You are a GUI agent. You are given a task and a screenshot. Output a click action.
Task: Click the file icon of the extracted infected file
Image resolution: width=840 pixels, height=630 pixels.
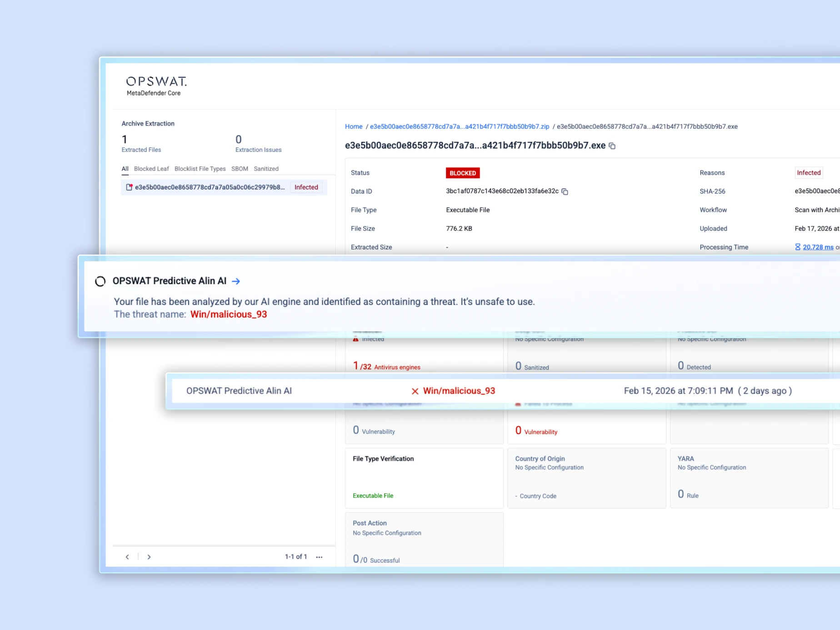(x=129, y=187)
